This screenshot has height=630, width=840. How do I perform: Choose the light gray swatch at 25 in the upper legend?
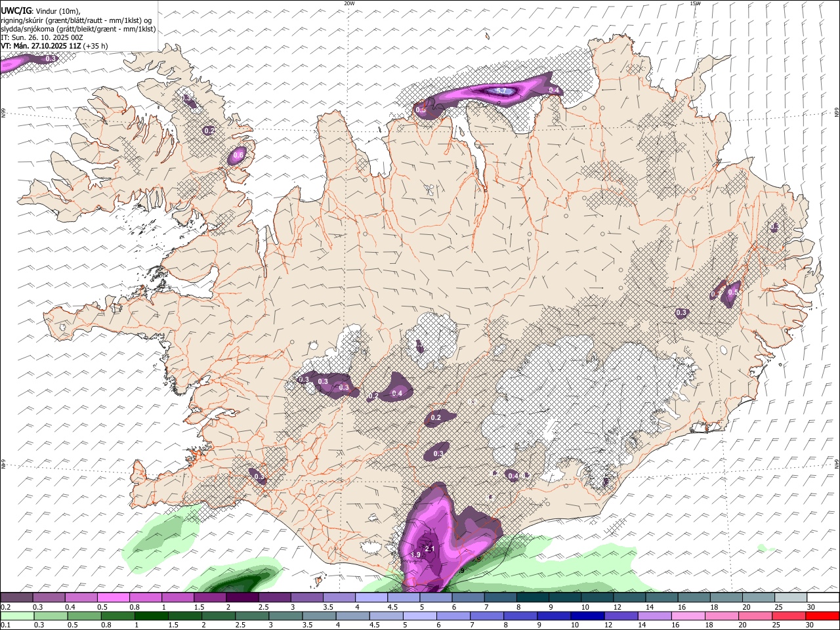tap(791, 598)
